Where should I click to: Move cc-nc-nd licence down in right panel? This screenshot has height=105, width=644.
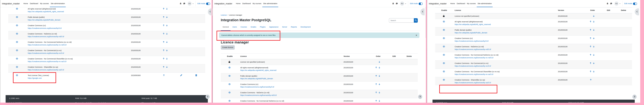point(594,55)
